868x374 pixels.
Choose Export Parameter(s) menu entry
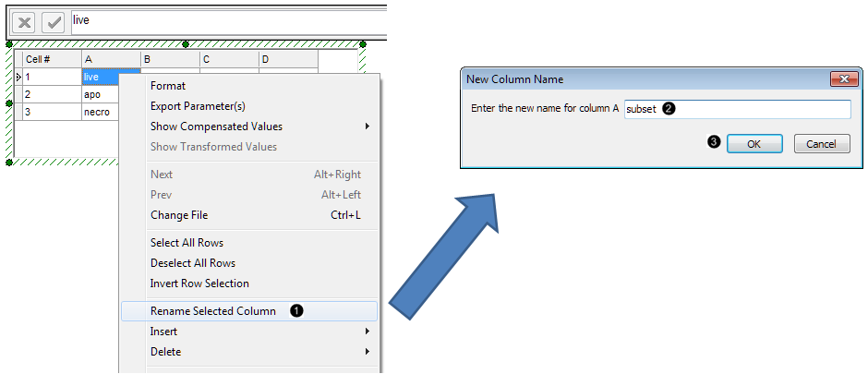point(198,106)
